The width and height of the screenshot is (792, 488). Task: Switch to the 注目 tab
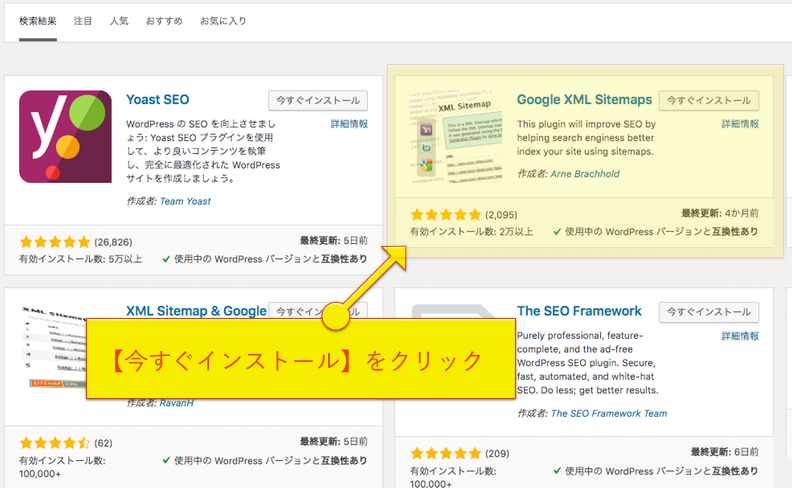pyautogui.click(x=83, y=21)
